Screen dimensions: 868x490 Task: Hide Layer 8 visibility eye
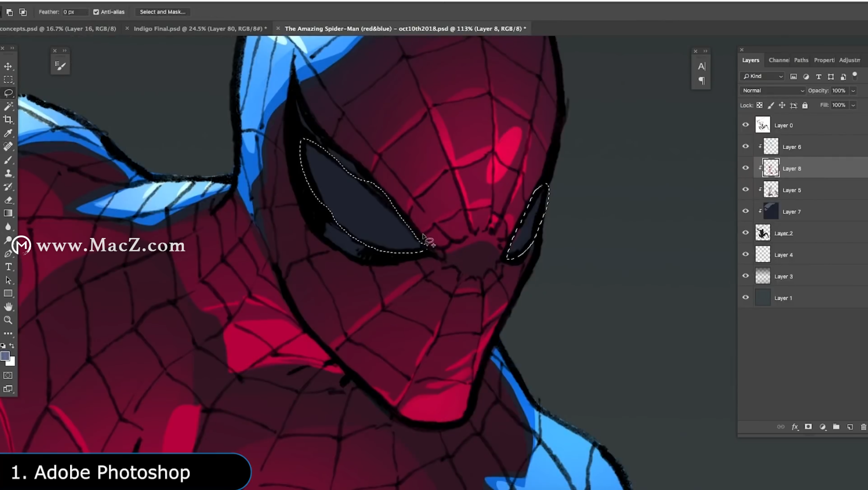[x=745, y=168]
